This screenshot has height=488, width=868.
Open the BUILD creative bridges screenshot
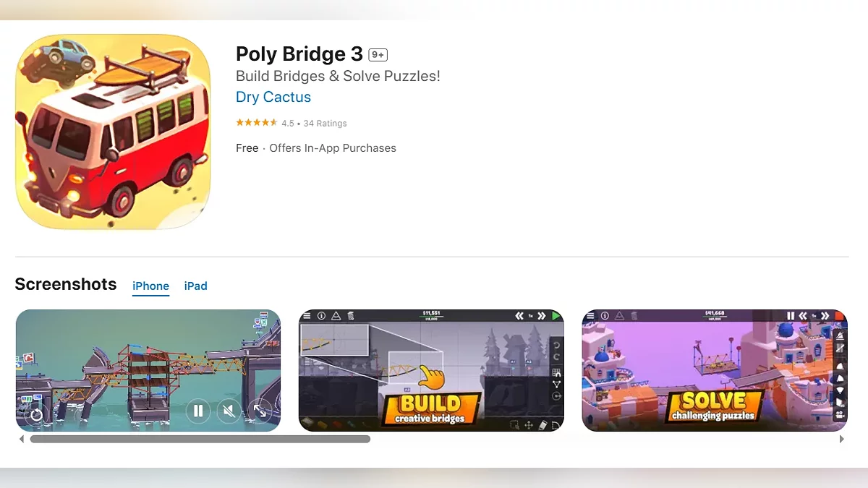click(431, 370)
